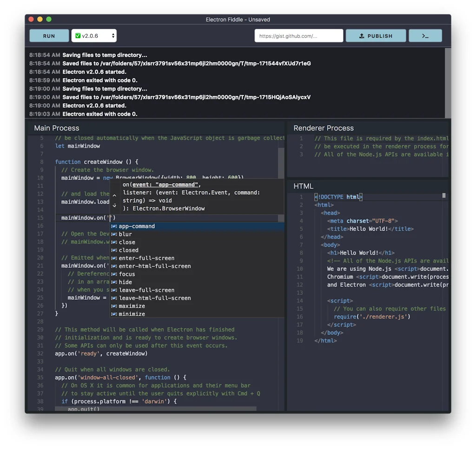Click the event icon beside "hide"
This screenshot has height=449, width=476.
pos(114,282)
